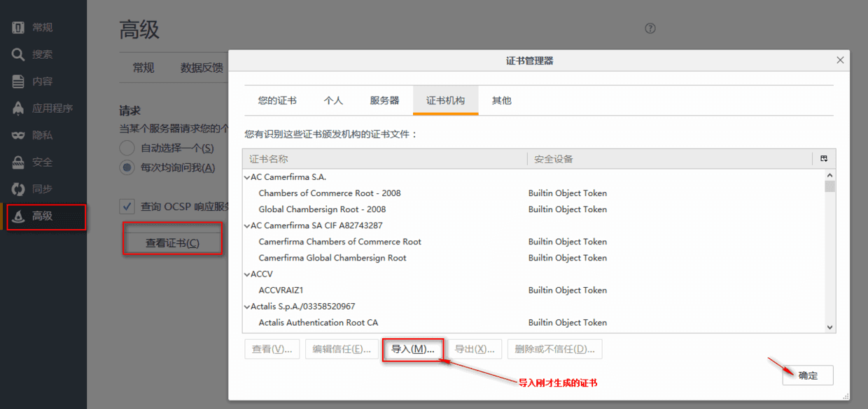
Task: Click 查看(V)... button in dialog
Action: [x=272, y=349]
